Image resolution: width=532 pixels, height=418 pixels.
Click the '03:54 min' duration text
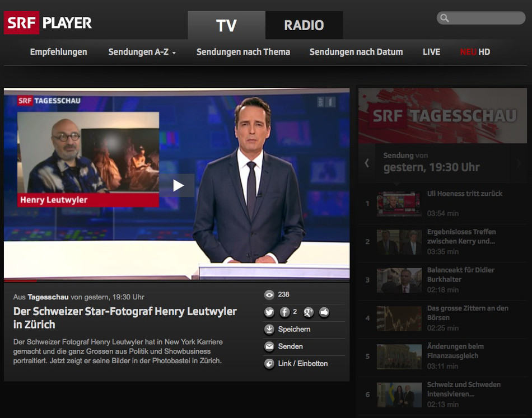443,213
